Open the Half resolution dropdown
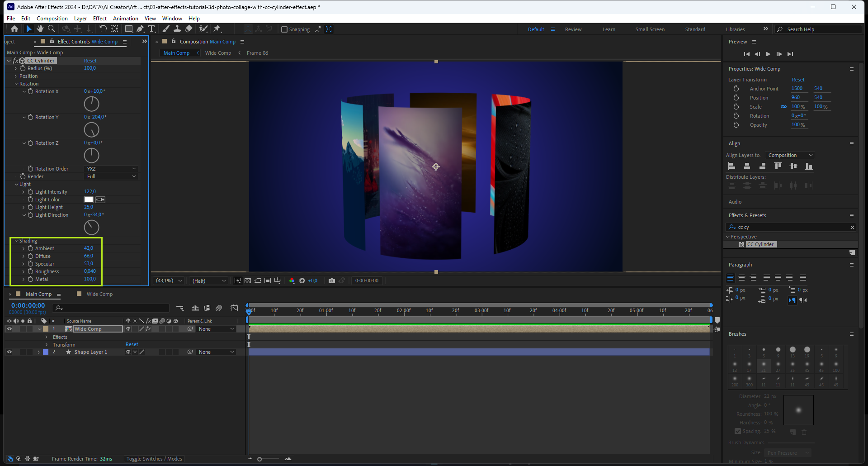This screenshot has width=868, height=466. (208, 281)
